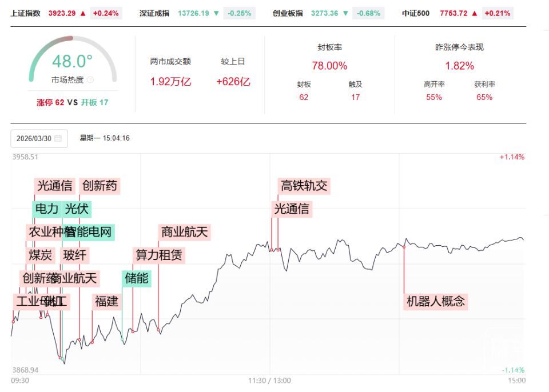The height and width of the screenshot is (392, 549).
Task: Click the 涨停 62 count link
Action: [x=51, y=103]
